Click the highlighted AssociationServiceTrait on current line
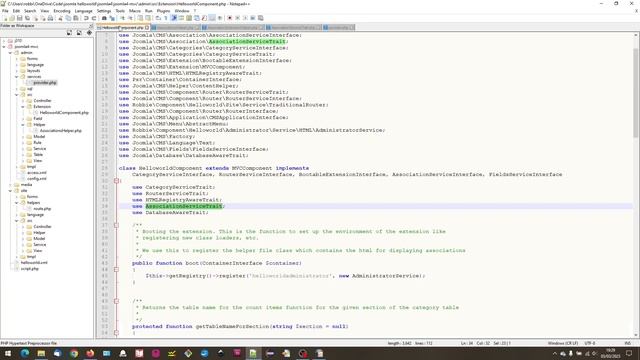640x360 pixels. click(184, 206)
